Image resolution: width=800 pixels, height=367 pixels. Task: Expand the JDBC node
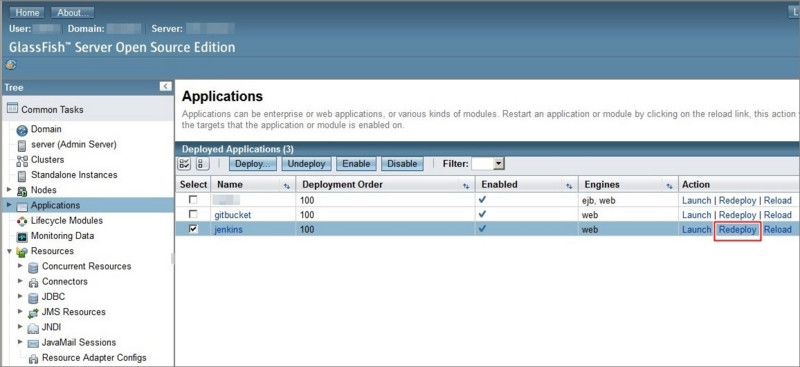click(20, 297)
